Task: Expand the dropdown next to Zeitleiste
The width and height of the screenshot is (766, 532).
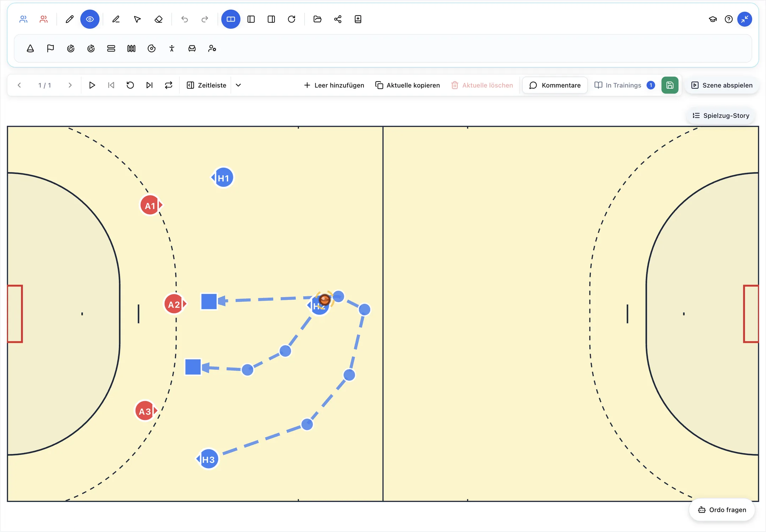Action: coord(238,85)
